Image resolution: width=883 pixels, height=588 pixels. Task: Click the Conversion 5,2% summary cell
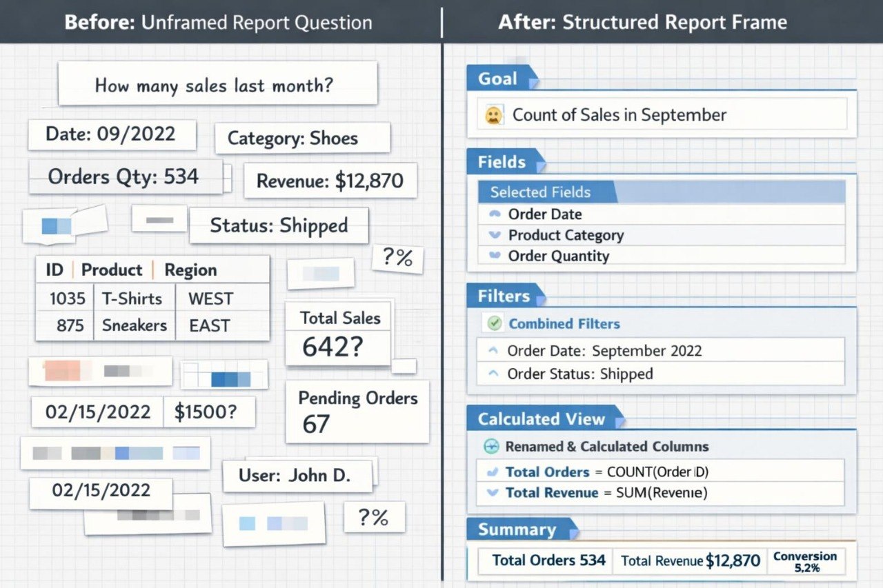click(x=806, y=562)
